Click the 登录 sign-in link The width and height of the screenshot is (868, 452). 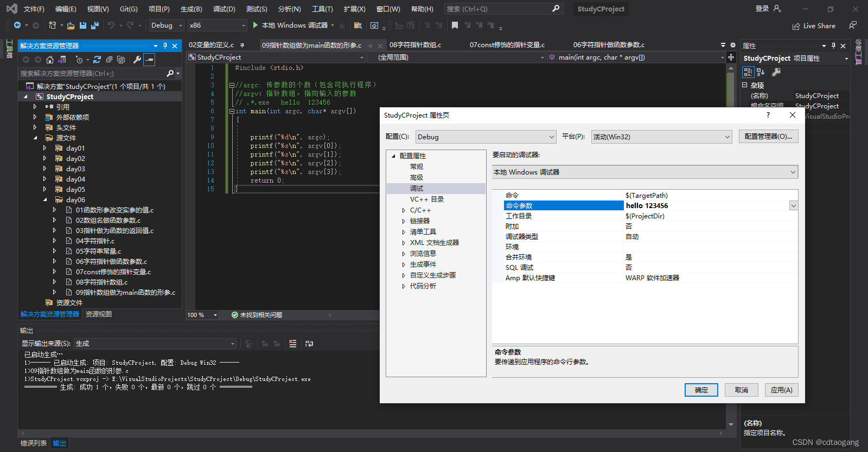[x=762, y=9]
